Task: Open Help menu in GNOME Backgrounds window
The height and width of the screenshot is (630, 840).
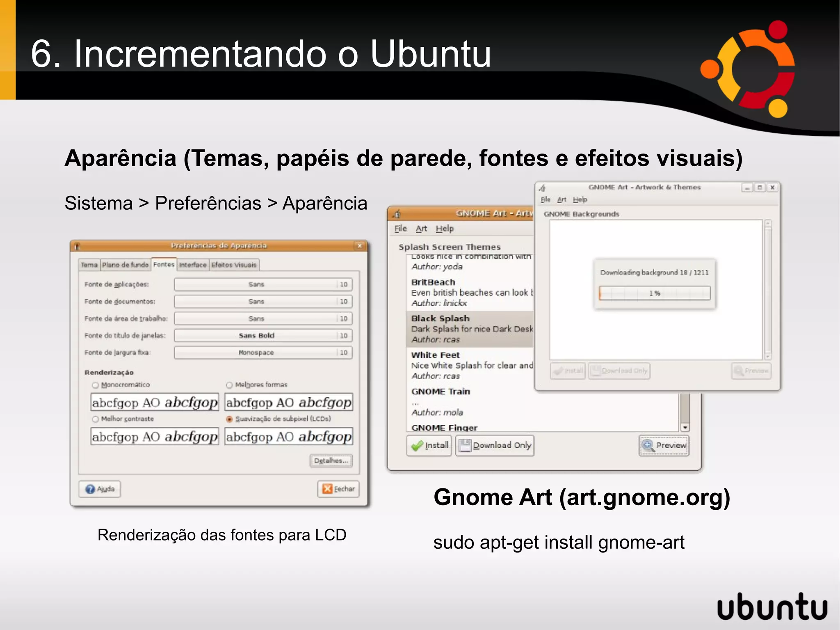Action: click(580, 199)
